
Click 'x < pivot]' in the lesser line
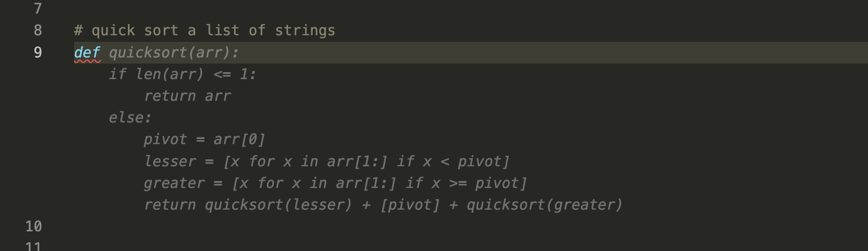pos(466,162)
